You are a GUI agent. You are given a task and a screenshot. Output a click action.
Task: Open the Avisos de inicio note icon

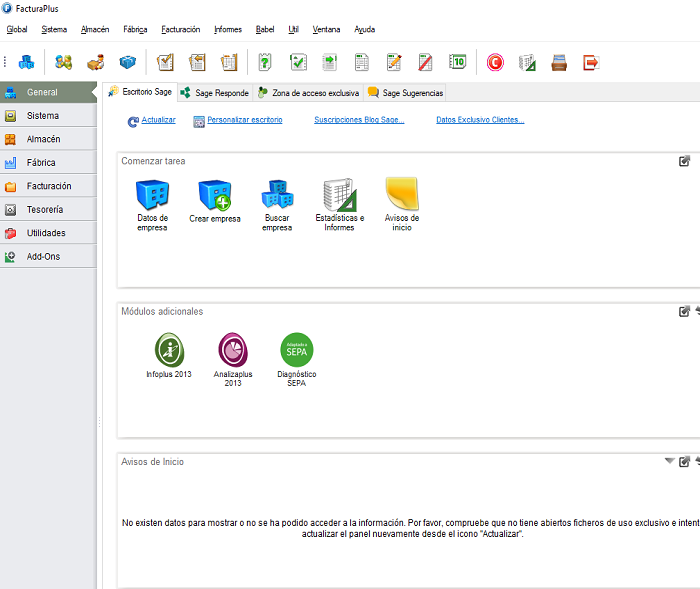pyautogui.click(x=401, y=194)
